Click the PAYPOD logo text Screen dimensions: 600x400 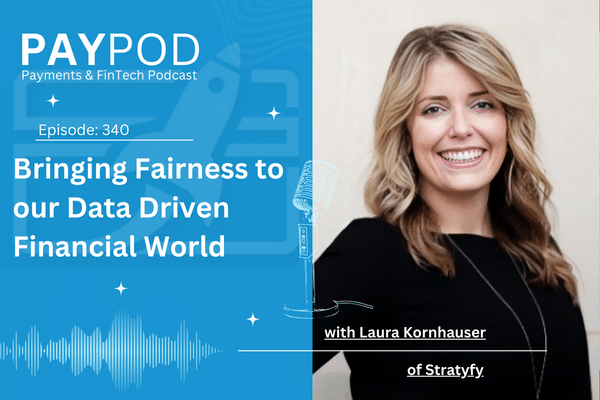[x=110, y=50]
